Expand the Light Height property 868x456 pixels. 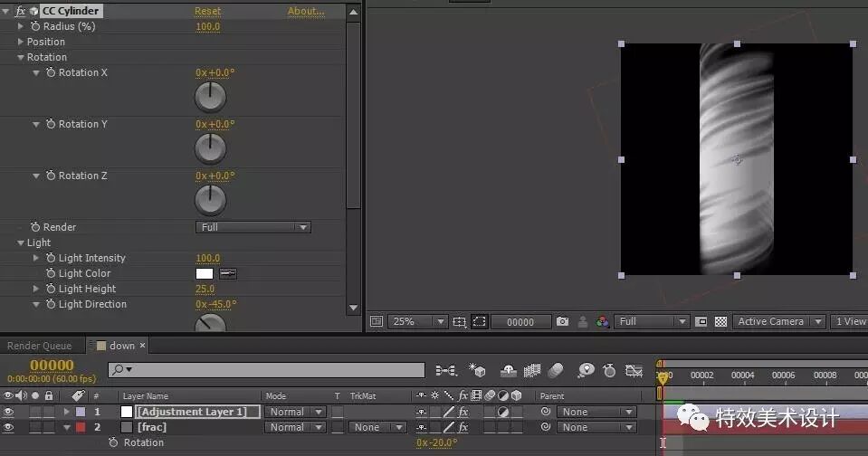point(36,289)
